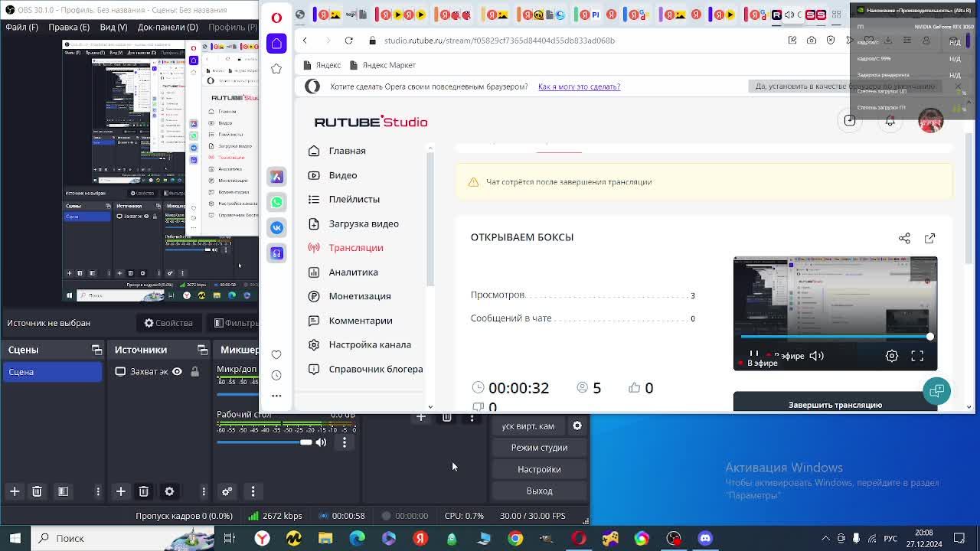Reload the RUTUBE Studio page

pos(348,41)
